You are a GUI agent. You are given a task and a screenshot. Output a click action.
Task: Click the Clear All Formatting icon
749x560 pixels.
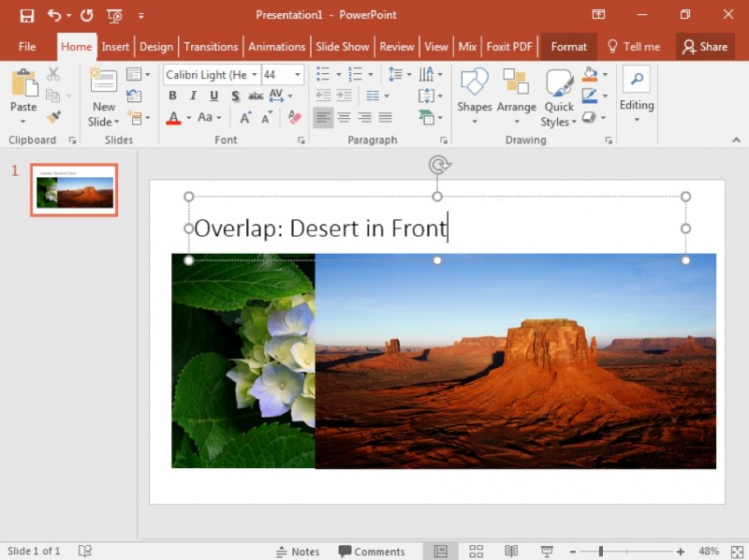coord(295,117)
